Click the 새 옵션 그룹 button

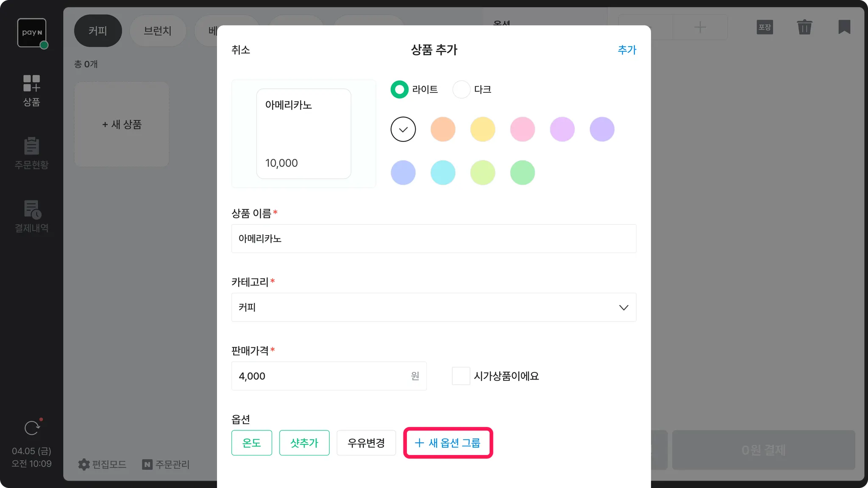pyautogui.click(x=448, y=443)
